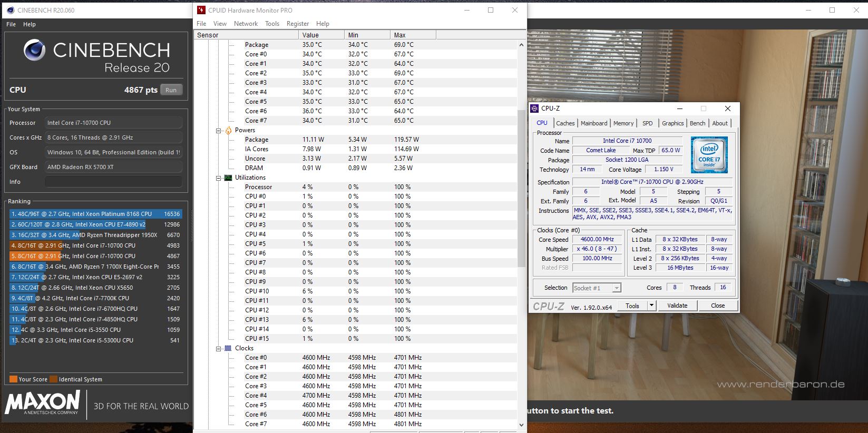Run the Cinebench CPU test
This screenshot has height=433, width=868.
point(171,90)
